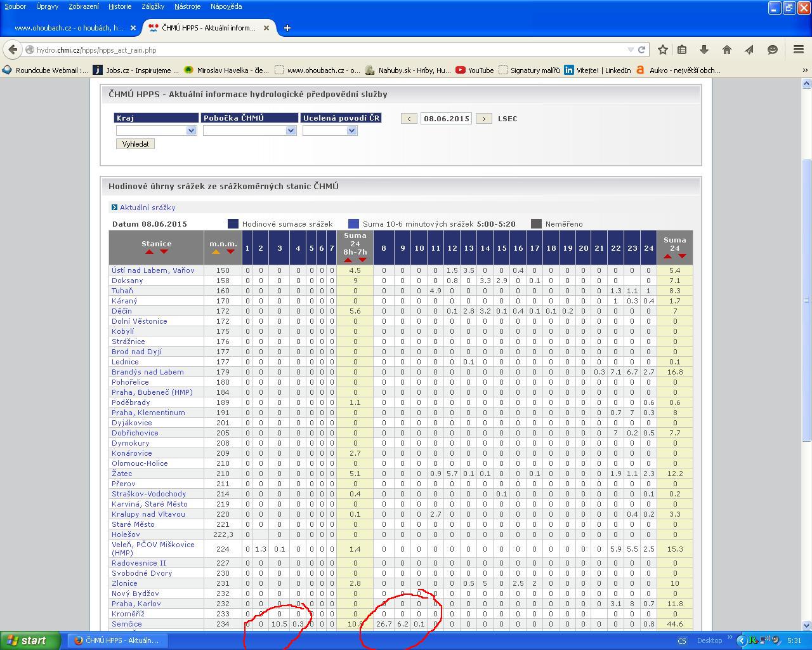This screenshot has width=812, height=650.
Task: Click the date field 08.06.2015
Action: (446, 119)
